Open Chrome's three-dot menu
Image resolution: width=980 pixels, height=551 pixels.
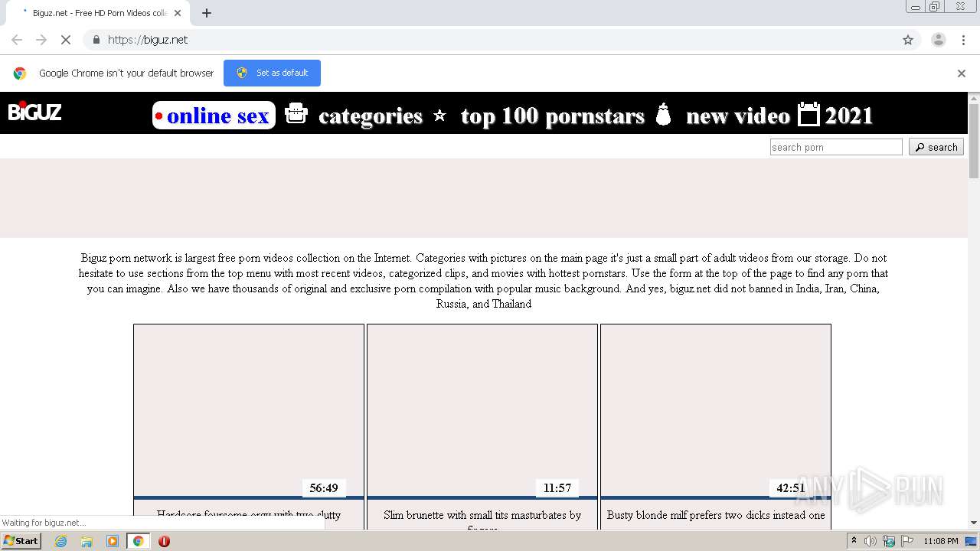click(963, 40)
